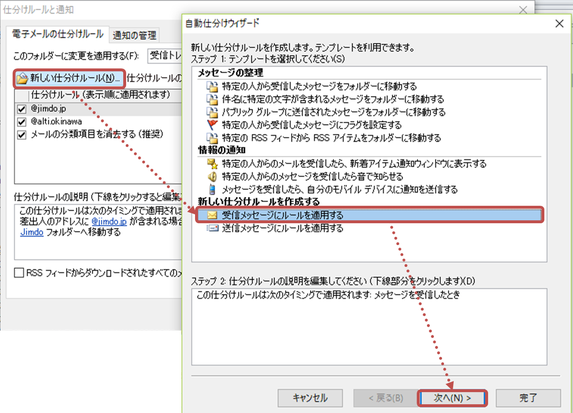
Task: Click speaker icon for 音で知らせる template
Action: coord(212,177)
